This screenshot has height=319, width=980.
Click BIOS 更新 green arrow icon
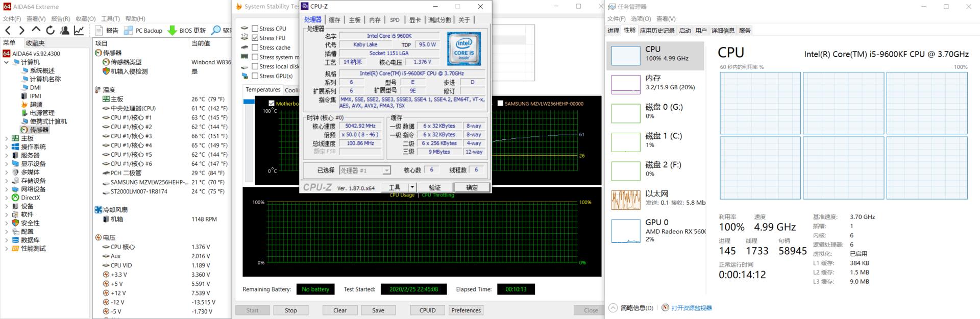click(173, 31)
